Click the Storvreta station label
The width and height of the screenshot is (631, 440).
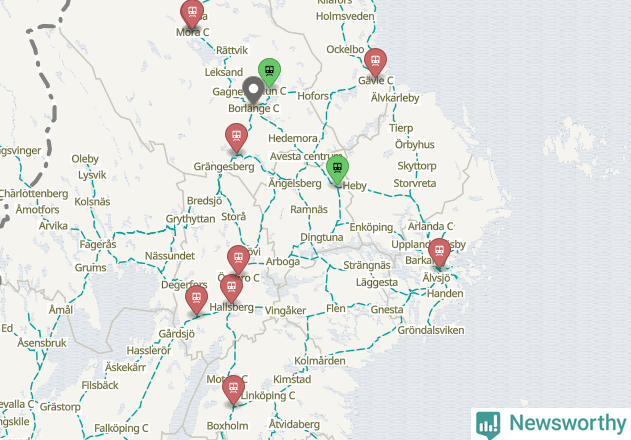click(x=414, y=184)
